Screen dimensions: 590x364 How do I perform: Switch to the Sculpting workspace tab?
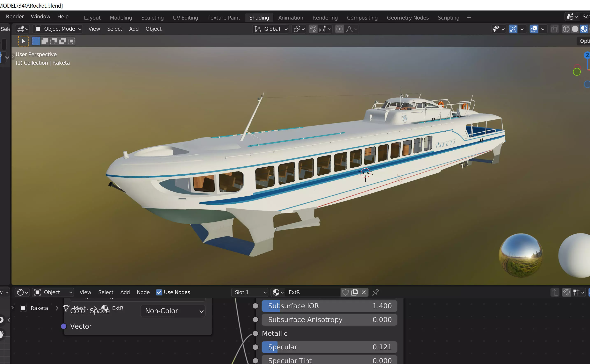tap(152, 18)
